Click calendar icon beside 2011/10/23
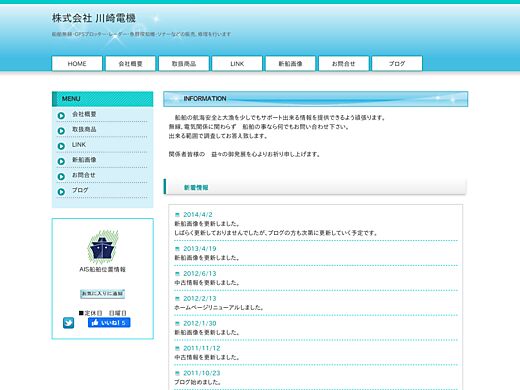Screen dimensions: 520x390 (177, 373)
